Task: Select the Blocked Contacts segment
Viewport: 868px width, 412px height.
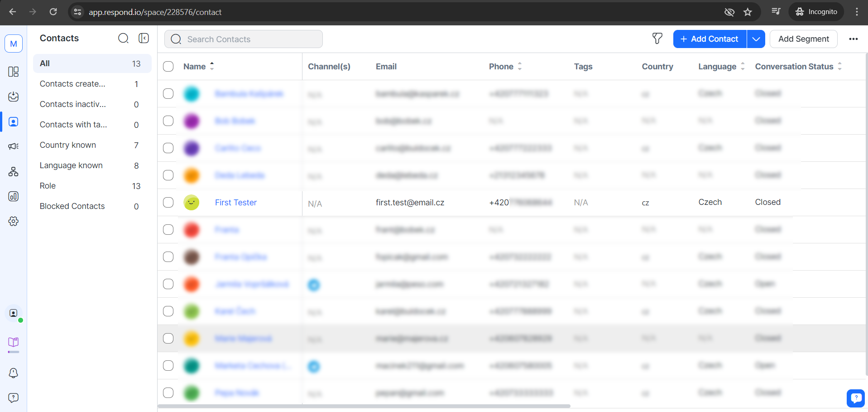Action: (72, 206)
